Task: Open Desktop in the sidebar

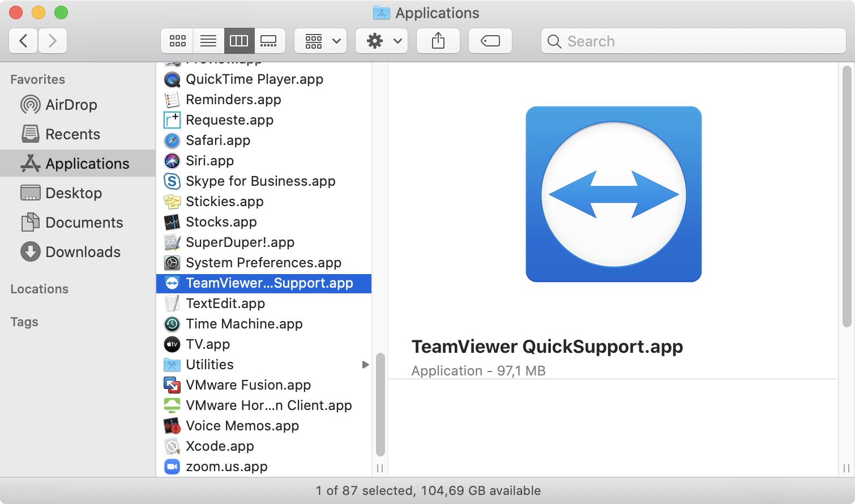Action: (78, 193)
